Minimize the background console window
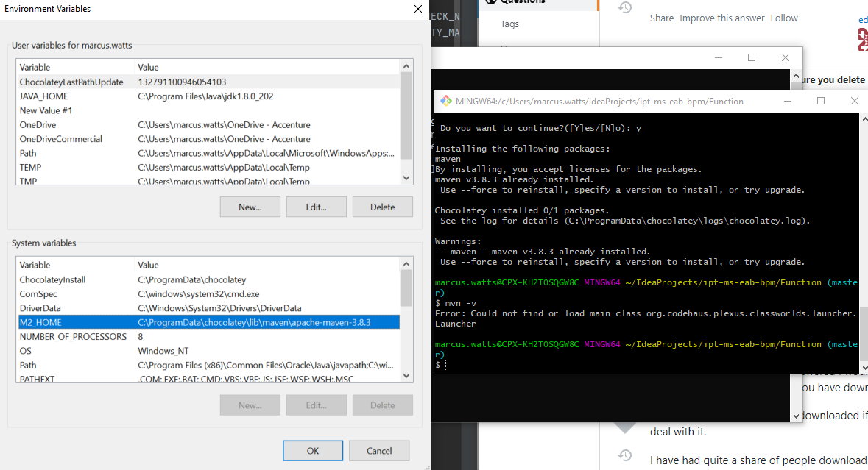This screenshot has width=868, height=470. pyautogui.click(x=719, y=57)
